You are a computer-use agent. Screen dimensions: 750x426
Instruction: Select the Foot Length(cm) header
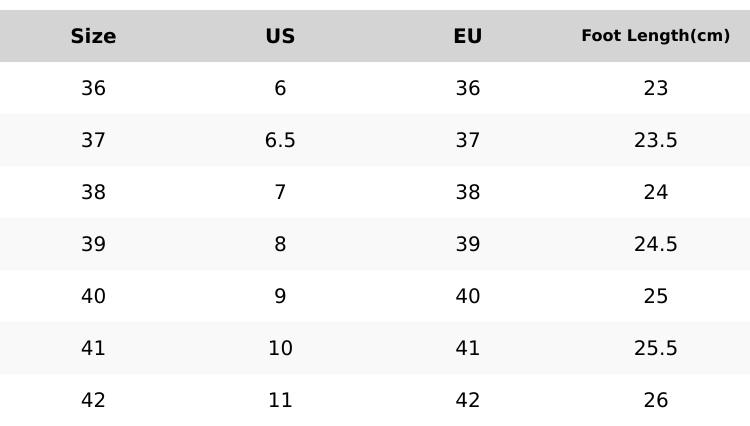point(655,36)
